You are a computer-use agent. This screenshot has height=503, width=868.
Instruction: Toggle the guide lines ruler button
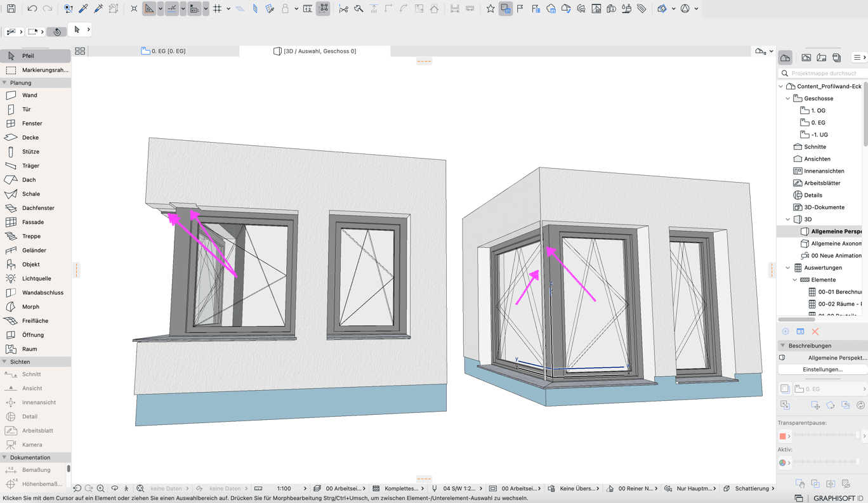click(149, 9)
